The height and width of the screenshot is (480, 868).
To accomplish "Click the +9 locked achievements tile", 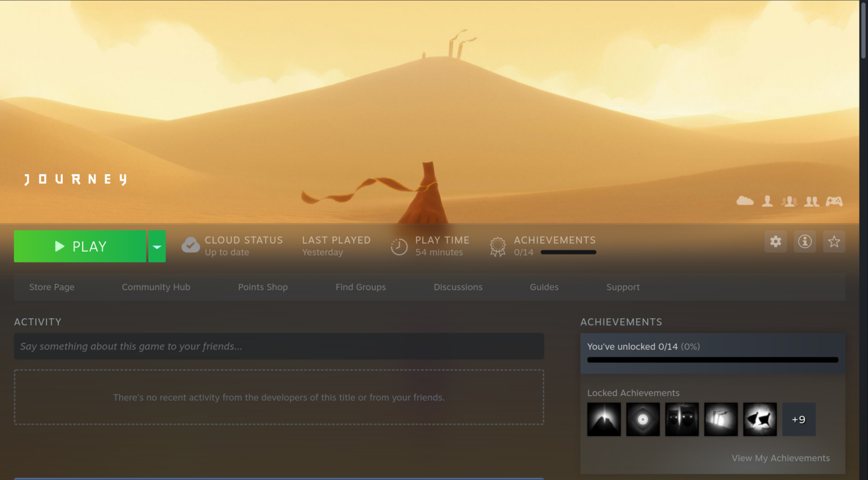I will point(798,419).
